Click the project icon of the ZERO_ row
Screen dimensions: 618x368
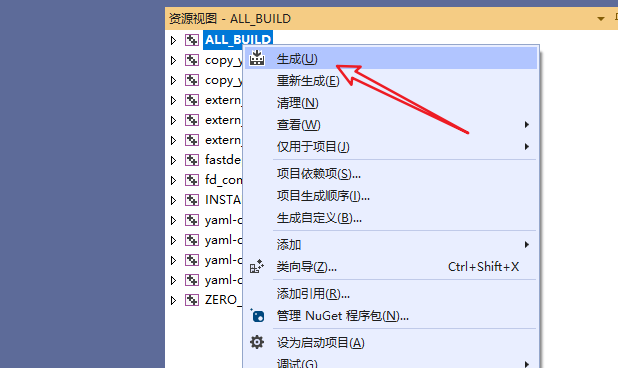[192, 300]
